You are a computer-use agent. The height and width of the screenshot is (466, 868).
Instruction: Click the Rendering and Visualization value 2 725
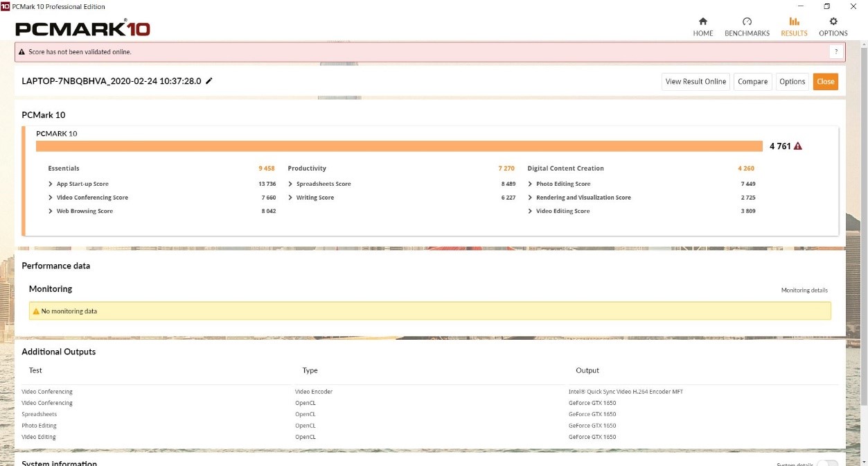tap(747, 198)
